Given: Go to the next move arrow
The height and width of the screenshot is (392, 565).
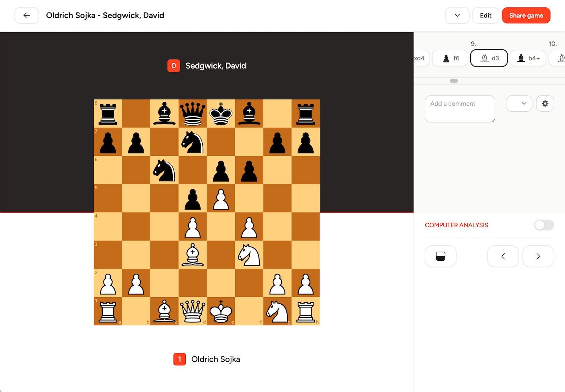Looking at the screenshot, I should coord(538,256).
